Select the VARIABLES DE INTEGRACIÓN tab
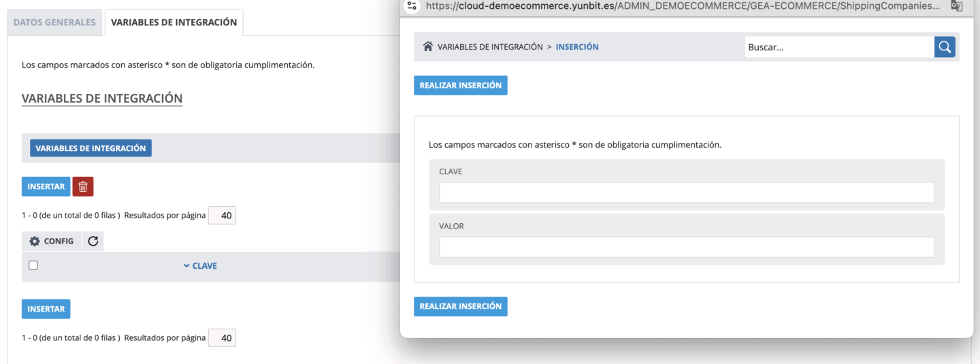The height and width of the screenshot is (364, 980). coord(174,22)
